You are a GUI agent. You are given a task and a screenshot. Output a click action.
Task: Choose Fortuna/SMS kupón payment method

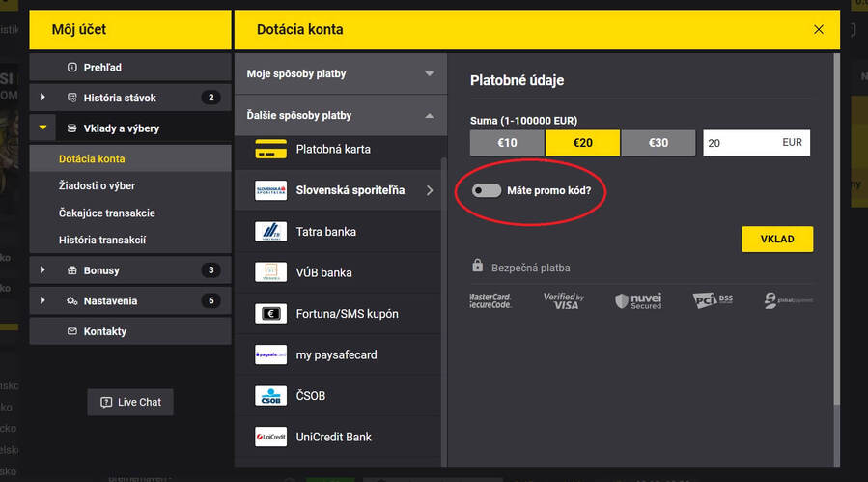[338, 314]
